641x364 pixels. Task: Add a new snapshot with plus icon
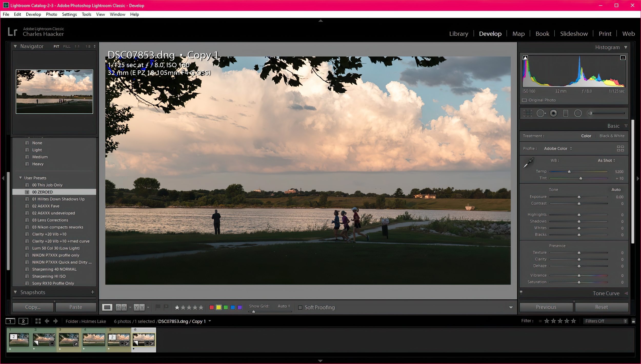(x=93, y=292)
